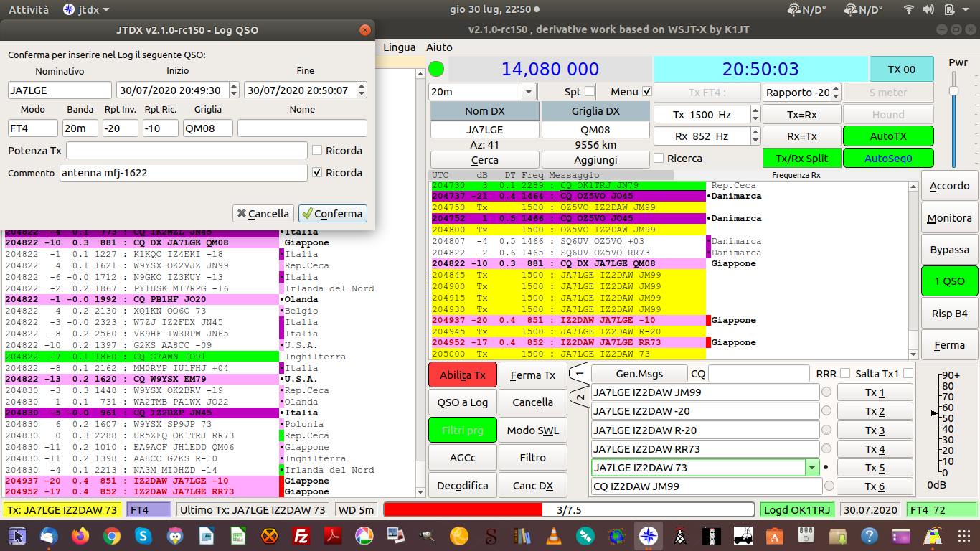
Task: Open the Aiuto menu
Action: [439, 47]
